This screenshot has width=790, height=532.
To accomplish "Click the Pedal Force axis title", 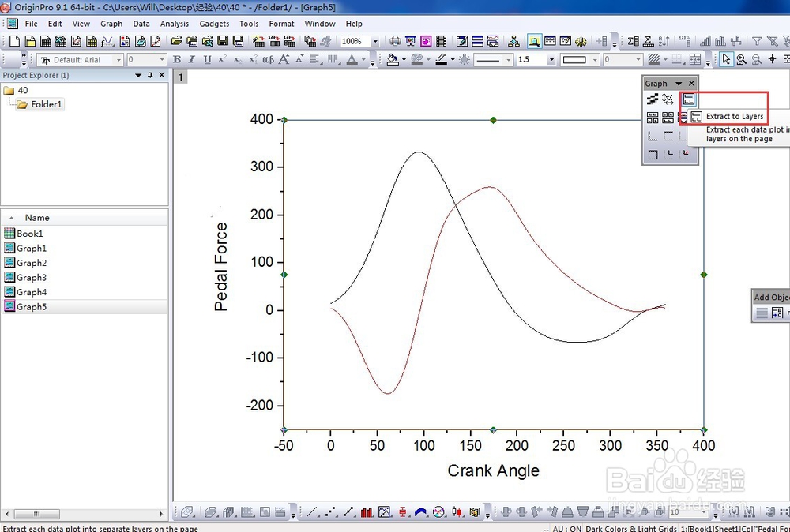I will 221,267.
